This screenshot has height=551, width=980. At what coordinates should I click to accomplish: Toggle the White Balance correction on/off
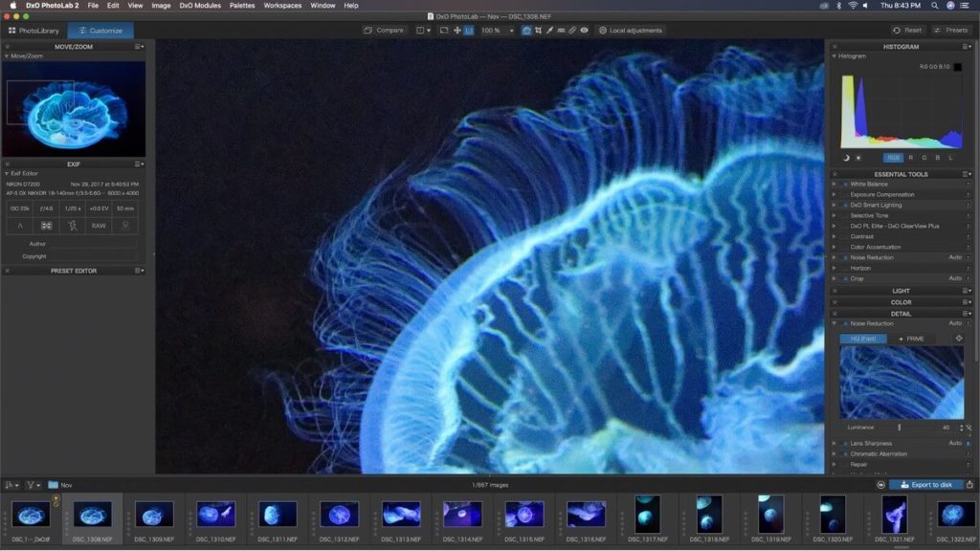click(845, 184)
